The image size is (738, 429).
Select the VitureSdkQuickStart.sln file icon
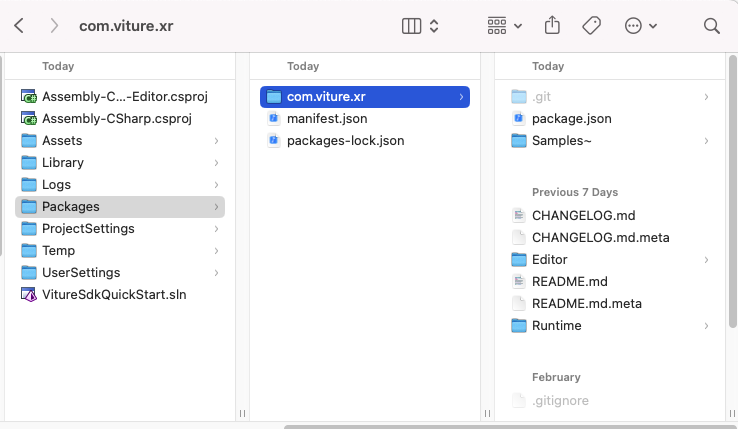point(28,294)
